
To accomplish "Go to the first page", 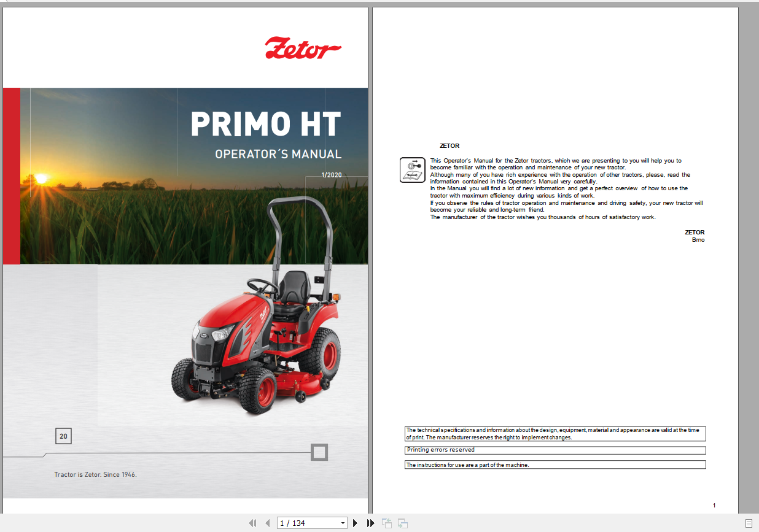I will pos(252,523).
